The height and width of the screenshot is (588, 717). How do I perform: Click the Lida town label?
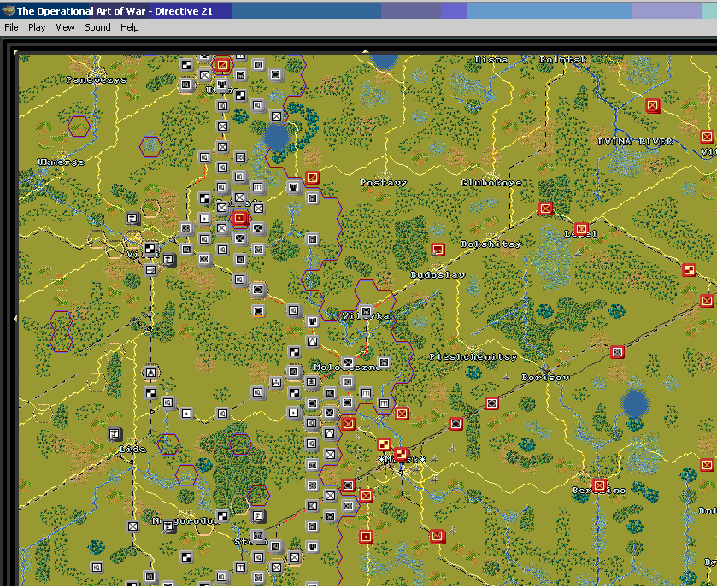[x=132, y=450]
